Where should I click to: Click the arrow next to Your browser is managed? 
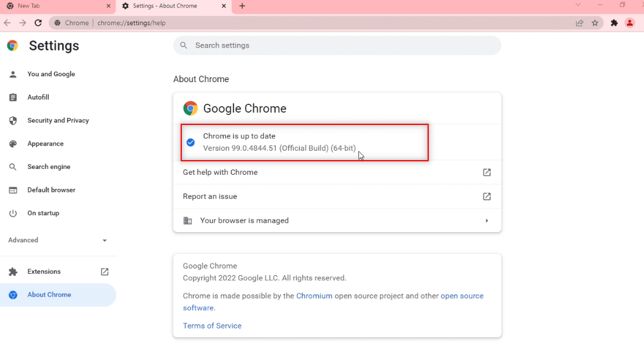pyautogui.click(x=487, y=221)
